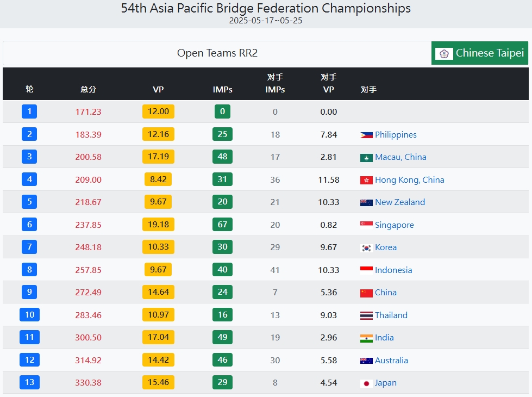The width and height of the screenshot is (532, 397).
Task: Select the round 13 badge
Action: 29,382
